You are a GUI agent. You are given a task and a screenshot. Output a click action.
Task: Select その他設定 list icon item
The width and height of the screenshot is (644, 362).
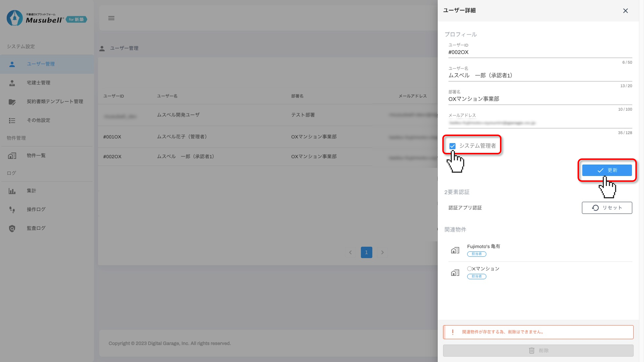tap(38, 120)
